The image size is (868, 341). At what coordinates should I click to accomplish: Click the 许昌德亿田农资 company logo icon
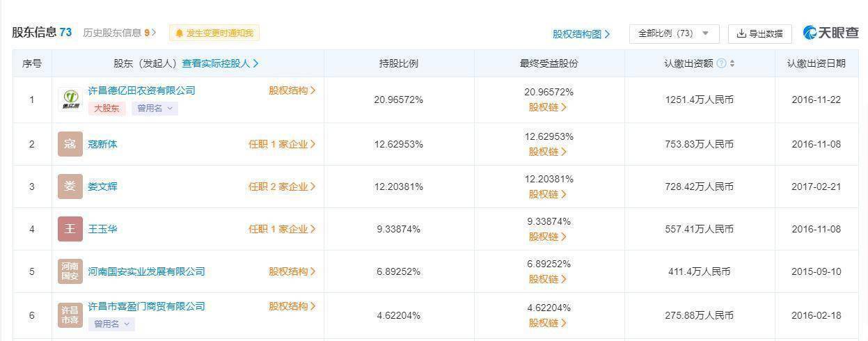(x=70, y=100)
